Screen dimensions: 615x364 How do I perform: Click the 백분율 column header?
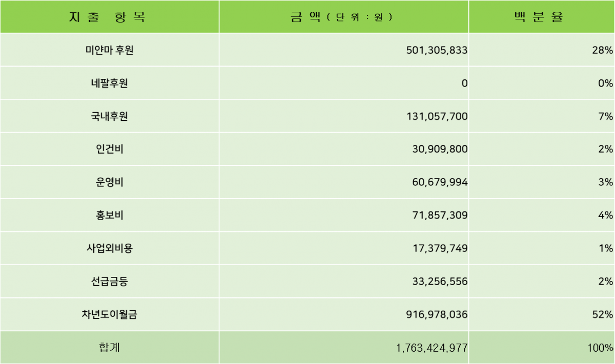(542, 16)
